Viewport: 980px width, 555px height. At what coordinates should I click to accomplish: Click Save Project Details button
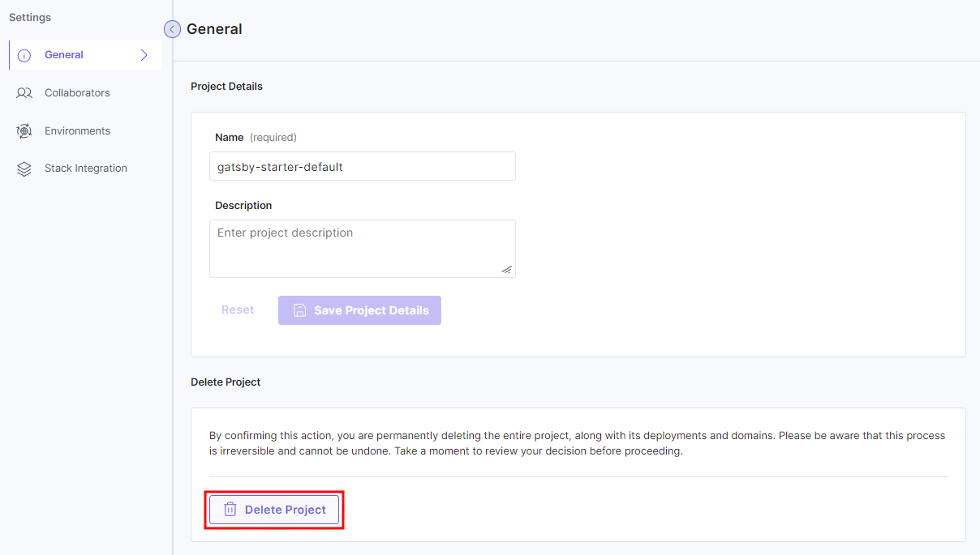(359, 310)
